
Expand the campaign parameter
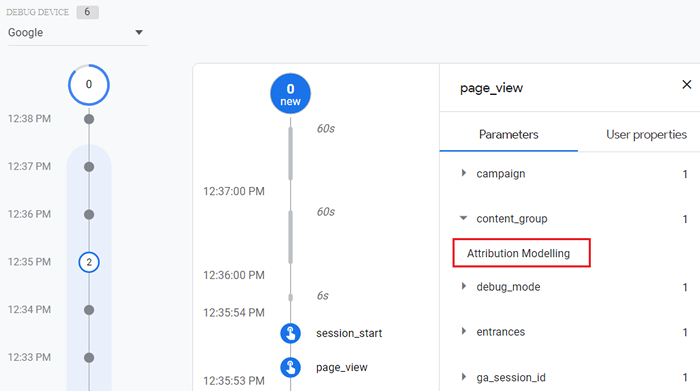(x=464, y=173)
